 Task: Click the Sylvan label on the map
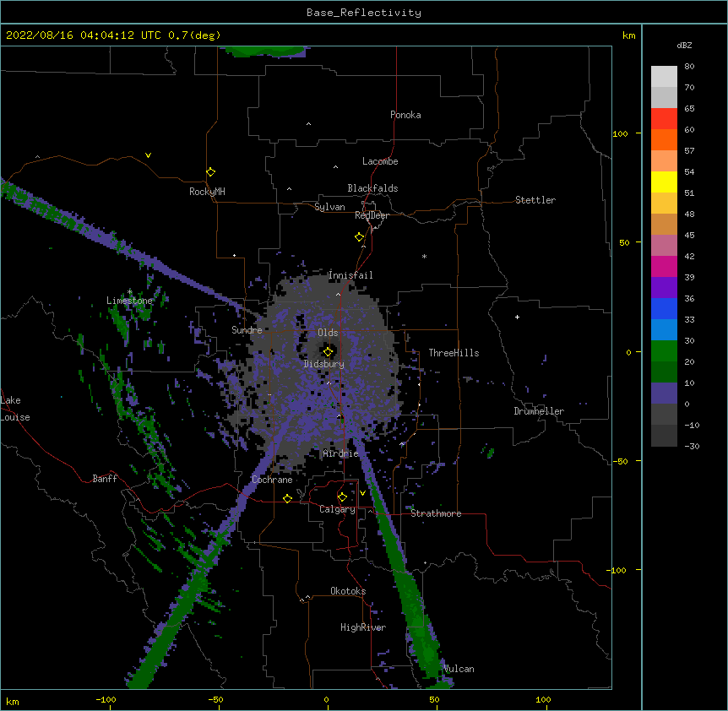(329, 207)
